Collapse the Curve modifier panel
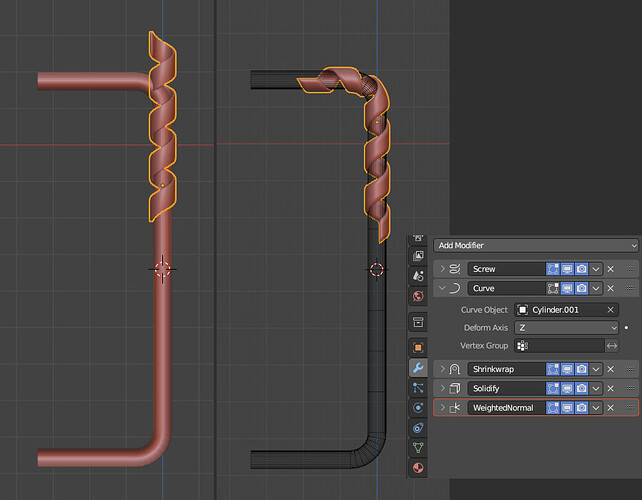Viewport: 642px width, 500px height. pos(442,288)
